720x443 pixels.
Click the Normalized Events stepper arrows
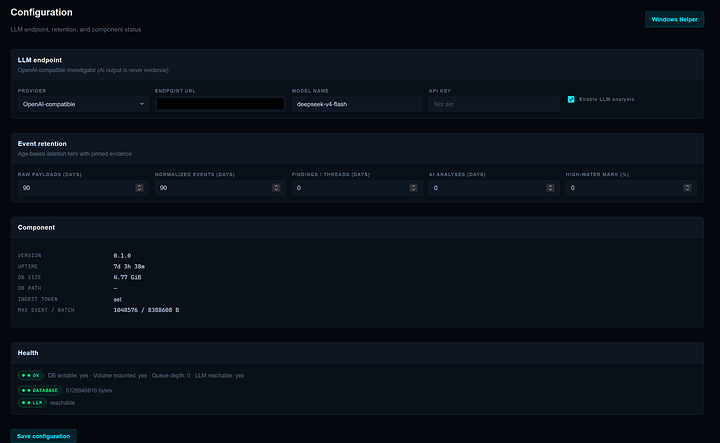point(276,188)
